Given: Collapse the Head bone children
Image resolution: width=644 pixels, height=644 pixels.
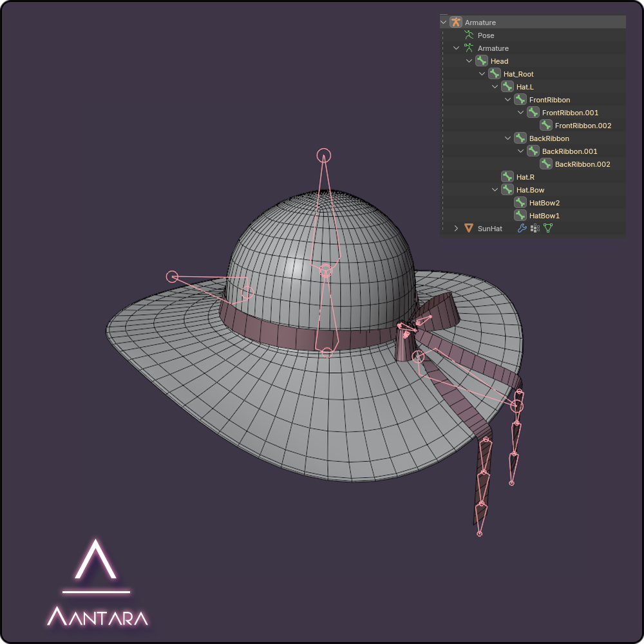Looking at the screenshot, I should [469, 61].
